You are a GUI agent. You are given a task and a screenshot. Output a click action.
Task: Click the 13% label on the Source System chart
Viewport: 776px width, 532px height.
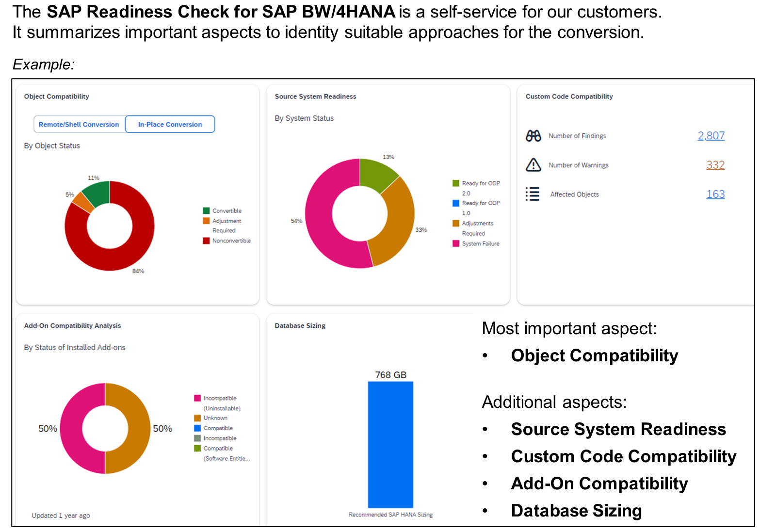point(388,157)
